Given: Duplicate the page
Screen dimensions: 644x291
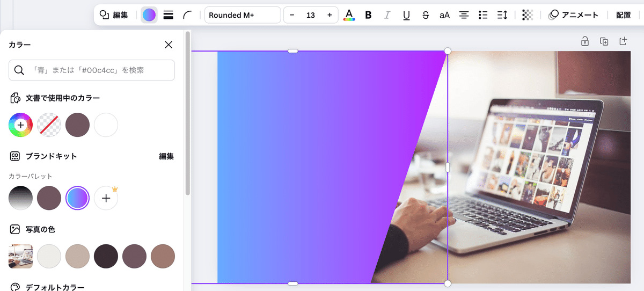Looking at the screenshot, I should click(x=604, y=41).
